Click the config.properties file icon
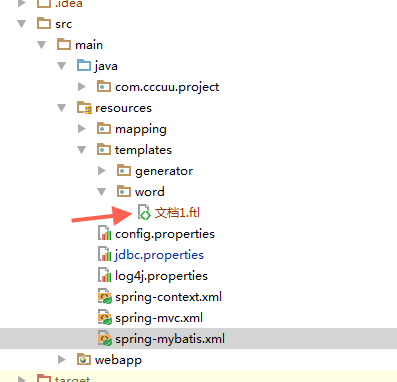The image size is (397, 382). pos(104,233)
